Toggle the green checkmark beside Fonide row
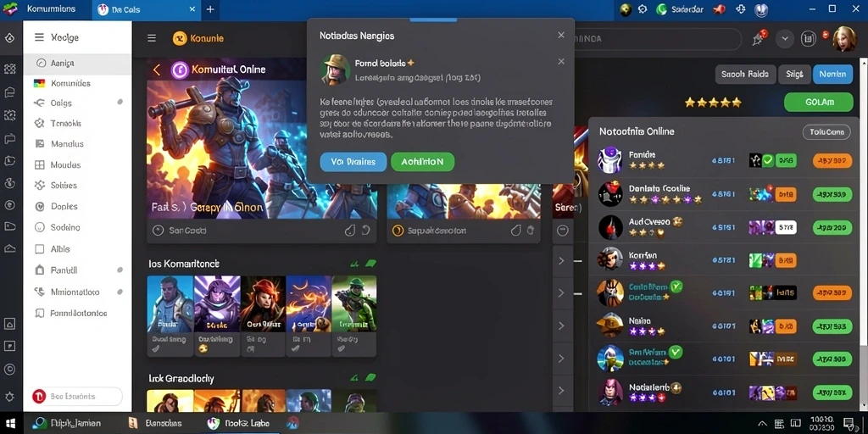868x434 pixels. tap(768, 160)
